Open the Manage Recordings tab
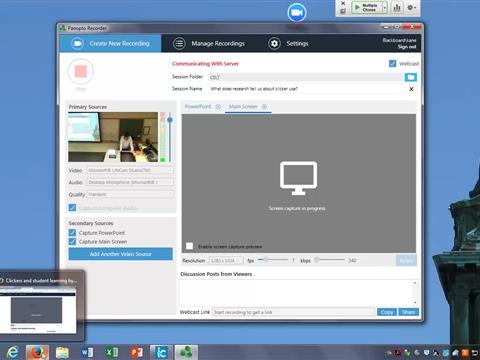This screenshot has width=480, height=360. coord(209,43)
